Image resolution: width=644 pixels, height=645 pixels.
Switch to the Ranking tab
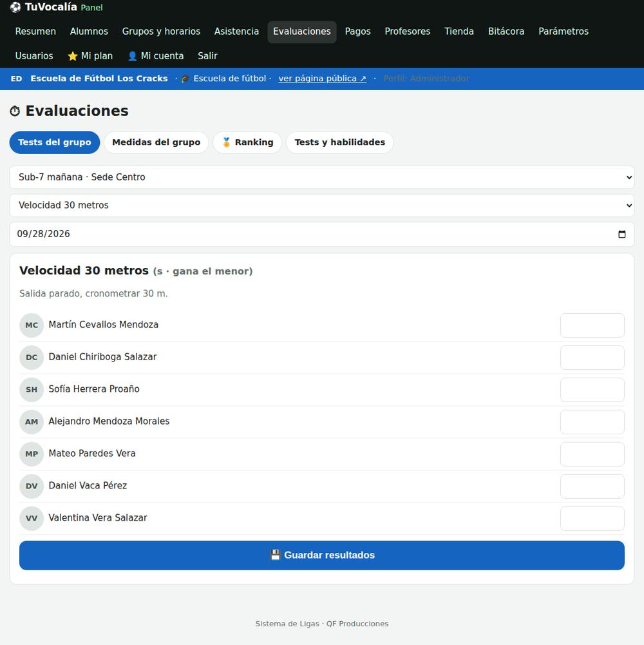(x=247, y=142)
